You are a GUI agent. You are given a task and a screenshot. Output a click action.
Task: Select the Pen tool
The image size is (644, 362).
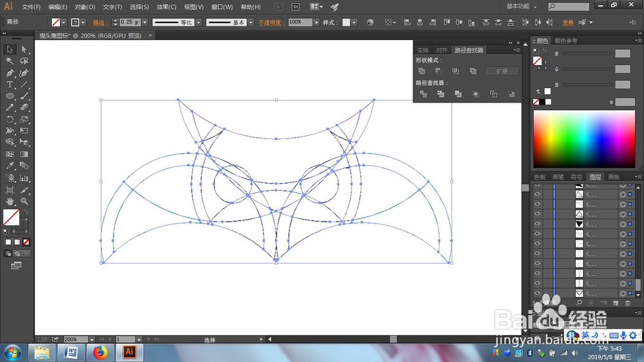(10, 73)
